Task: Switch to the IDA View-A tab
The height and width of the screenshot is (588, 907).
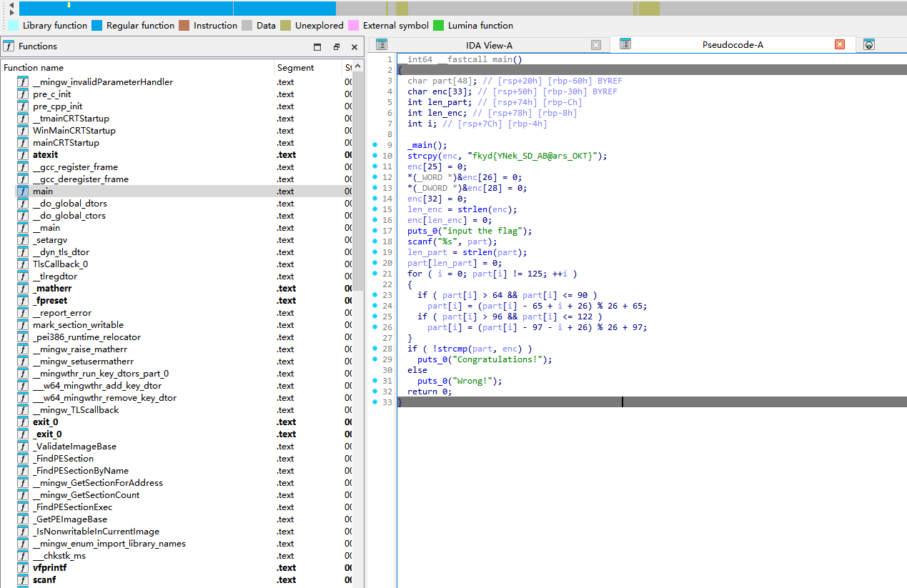Action: tap(489, 45)
